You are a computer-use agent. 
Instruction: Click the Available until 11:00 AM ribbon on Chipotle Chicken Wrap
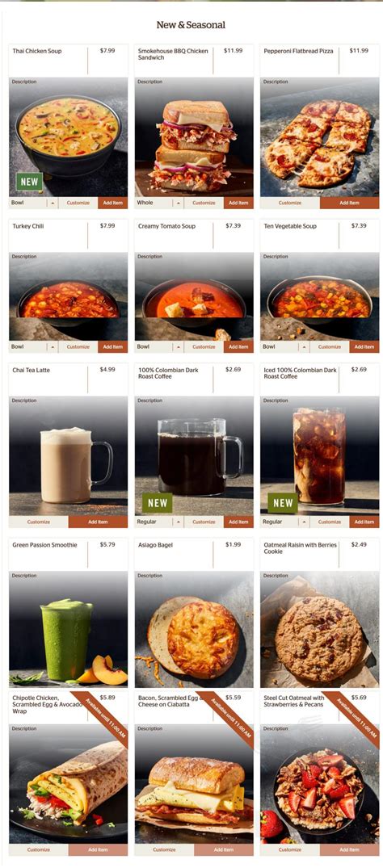point(101,719)
